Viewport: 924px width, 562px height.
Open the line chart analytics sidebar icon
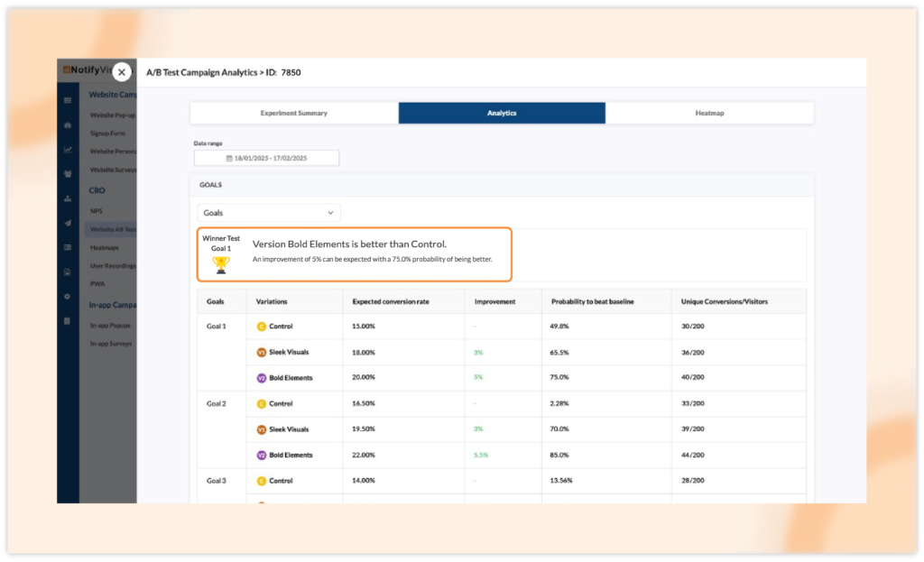click(68, 150)
